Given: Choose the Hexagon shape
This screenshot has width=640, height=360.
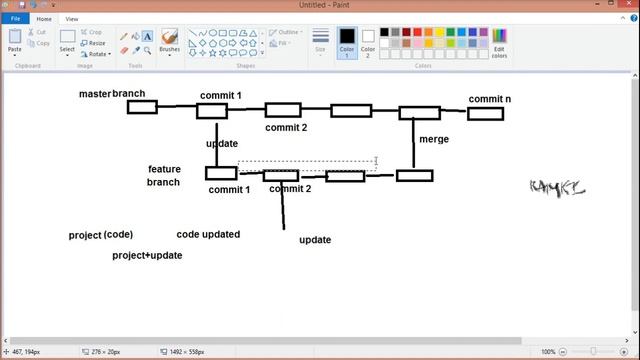Looking at the screenshot, I should [x=223, y=43].
